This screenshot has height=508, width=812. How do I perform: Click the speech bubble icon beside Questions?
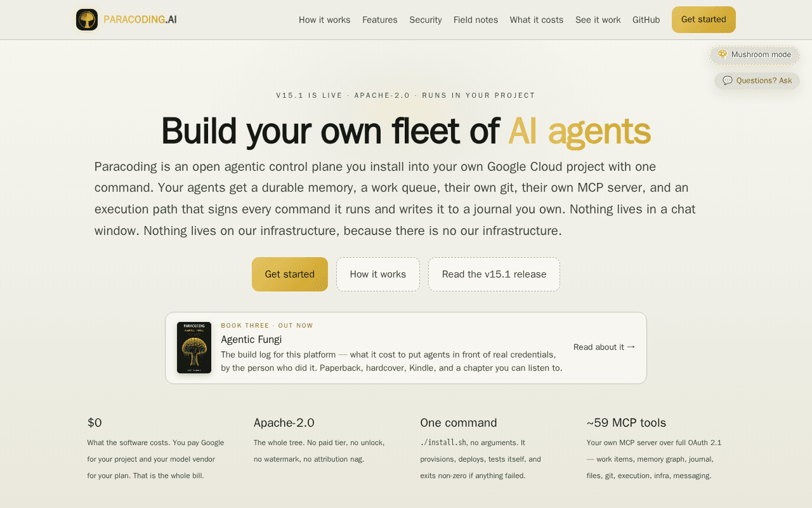click(728, 81)
